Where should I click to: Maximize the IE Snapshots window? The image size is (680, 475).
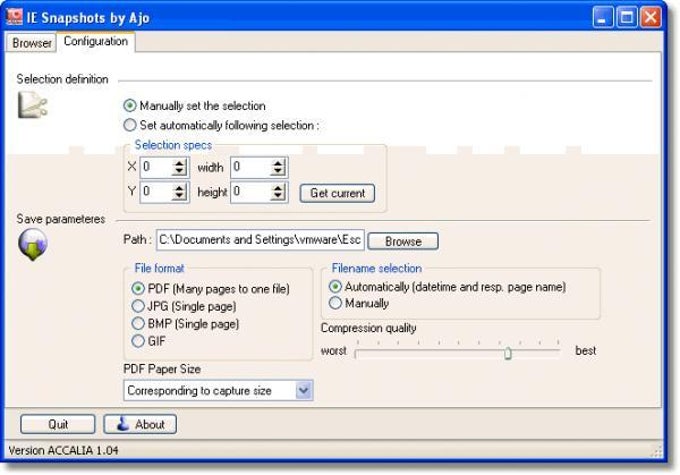coord(627,17)
